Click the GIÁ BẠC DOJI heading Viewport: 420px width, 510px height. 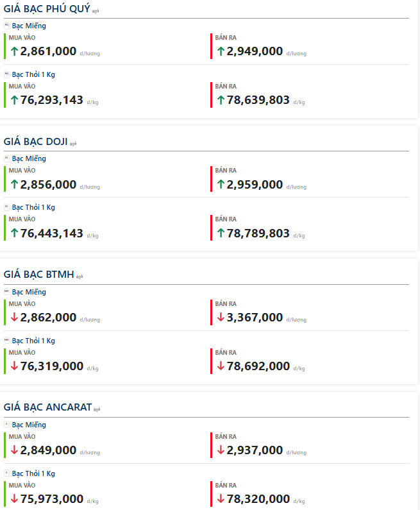(35, 142)
